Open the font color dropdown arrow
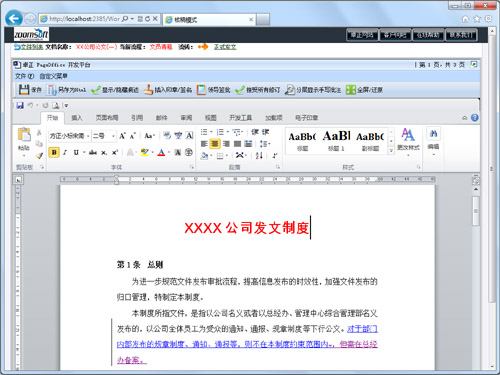 pos(169,153)
